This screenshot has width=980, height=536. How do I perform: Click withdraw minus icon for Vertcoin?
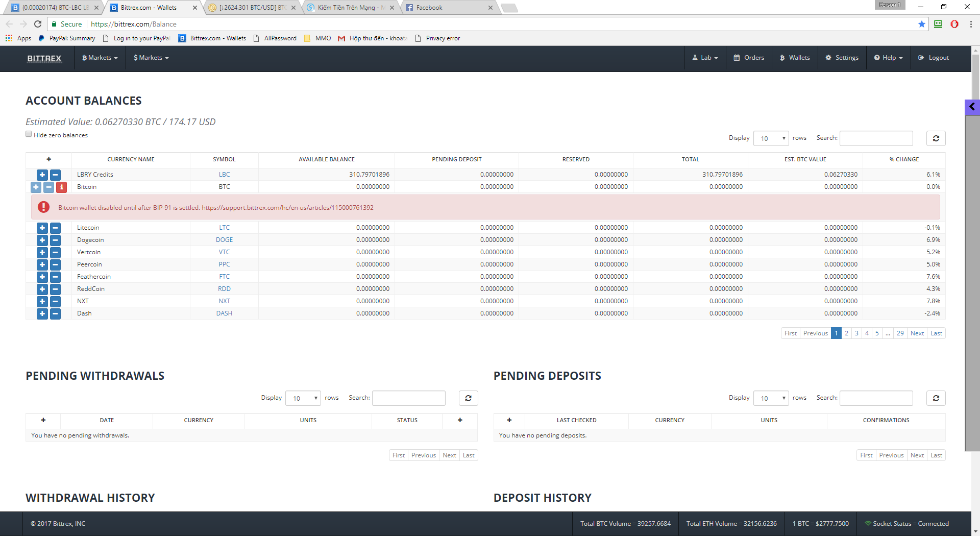tap(55, 252)
